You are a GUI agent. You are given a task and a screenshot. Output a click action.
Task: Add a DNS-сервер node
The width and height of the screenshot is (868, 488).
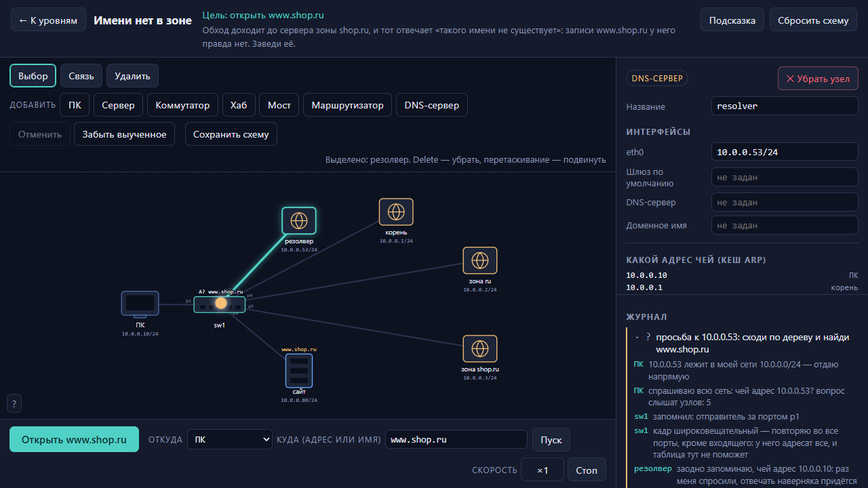pyautogui.click(x=431, y=105)
